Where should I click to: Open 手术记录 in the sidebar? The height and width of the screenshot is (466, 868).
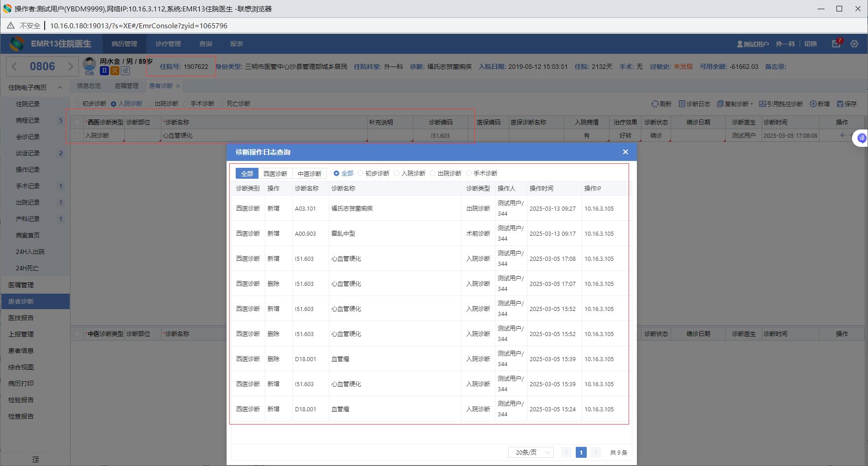point(28,186)
